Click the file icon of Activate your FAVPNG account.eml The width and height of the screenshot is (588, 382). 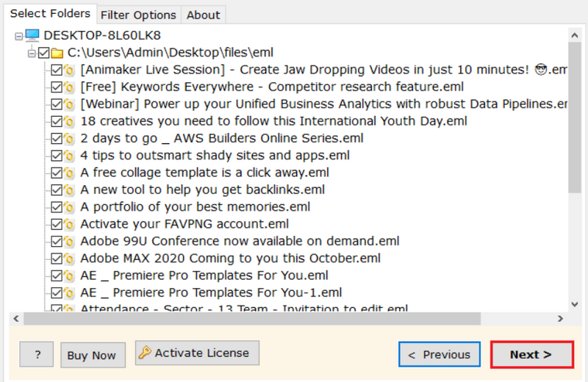69,224
